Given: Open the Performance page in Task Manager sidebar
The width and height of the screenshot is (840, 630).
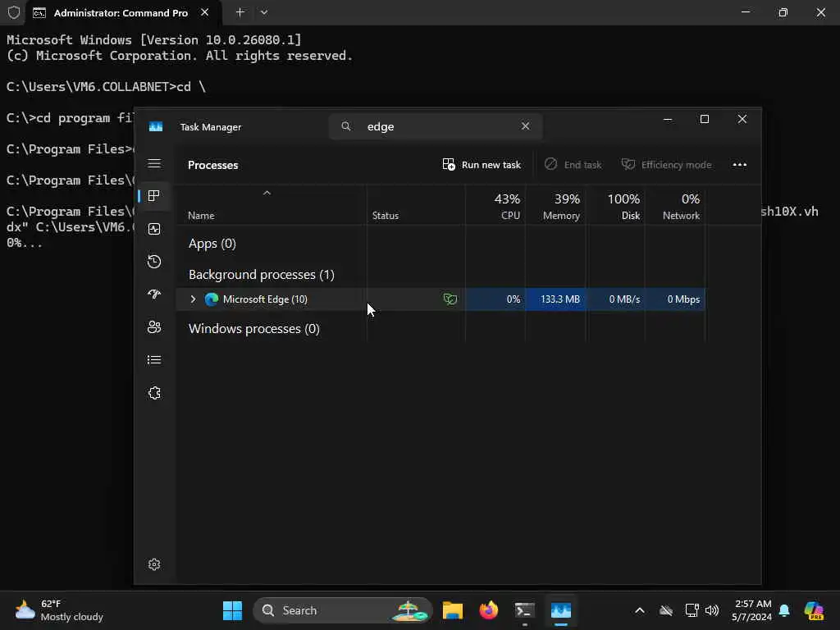Looking at the screenshot, I should (x=154, y=230).
